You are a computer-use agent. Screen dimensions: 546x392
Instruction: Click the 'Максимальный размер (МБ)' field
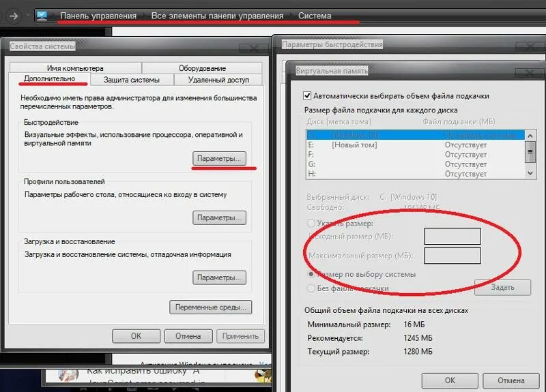coord(452,256)
